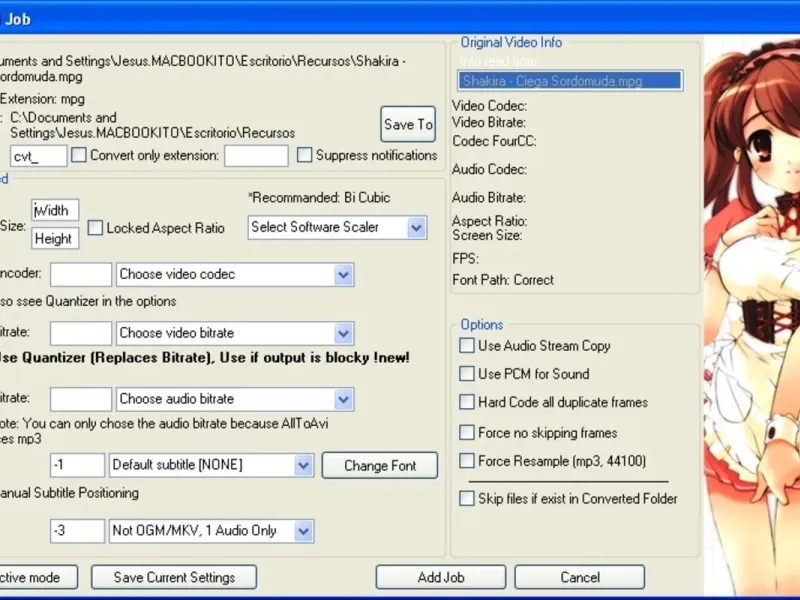Click the audio stream field showing -3
This screenshot has width=800, height=600.
78,531
